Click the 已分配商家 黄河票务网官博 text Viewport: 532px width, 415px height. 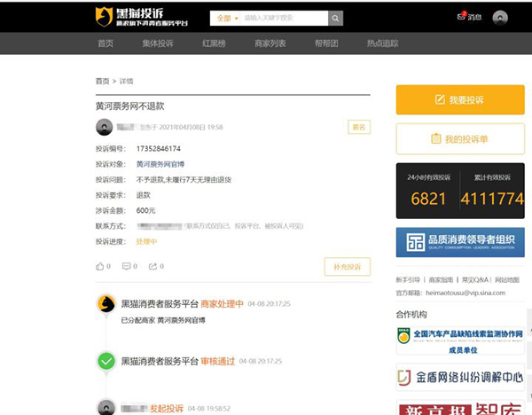[163, 320]
